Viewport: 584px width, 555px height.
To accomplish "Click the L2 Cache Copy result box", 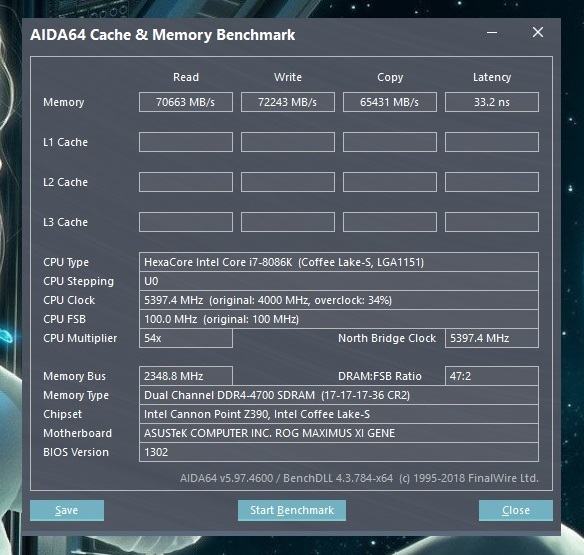I will pos(390,182).
